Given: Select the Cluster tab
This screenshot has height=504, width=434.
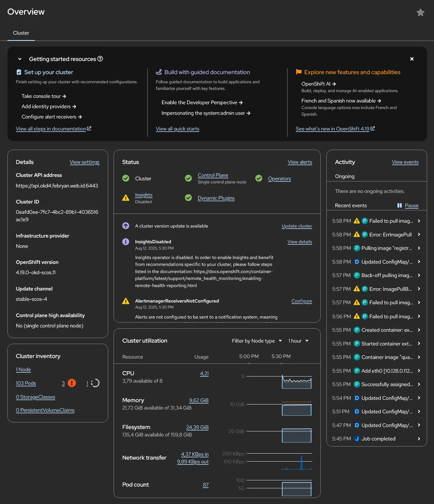Looking at the screenshot, I should [21, 33].
